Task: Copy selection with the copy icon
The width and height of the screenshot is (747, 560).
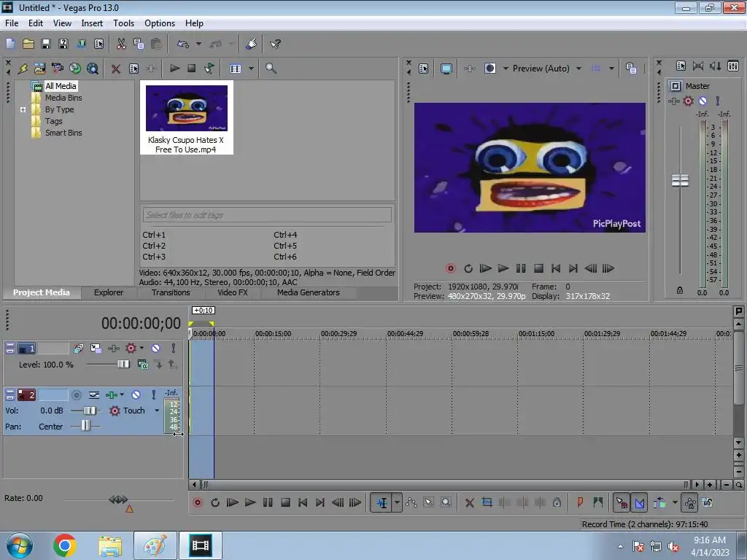Action: pos(139,44)
